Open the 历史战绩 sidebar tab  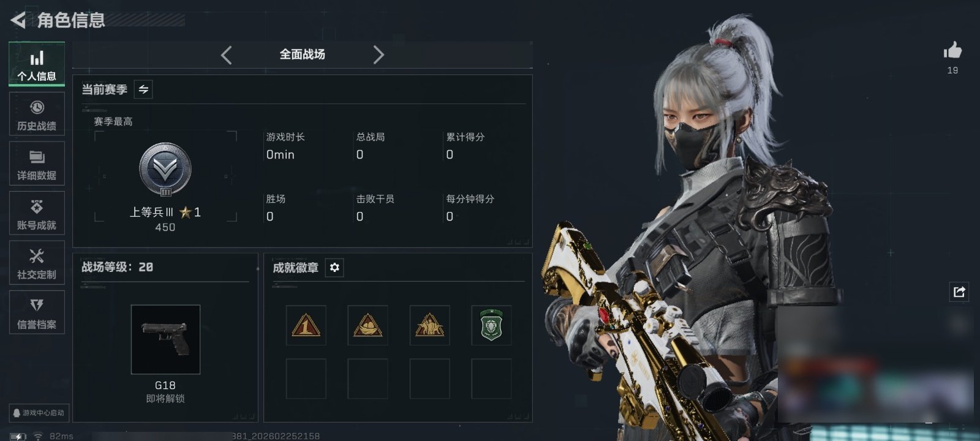(37, 114)
